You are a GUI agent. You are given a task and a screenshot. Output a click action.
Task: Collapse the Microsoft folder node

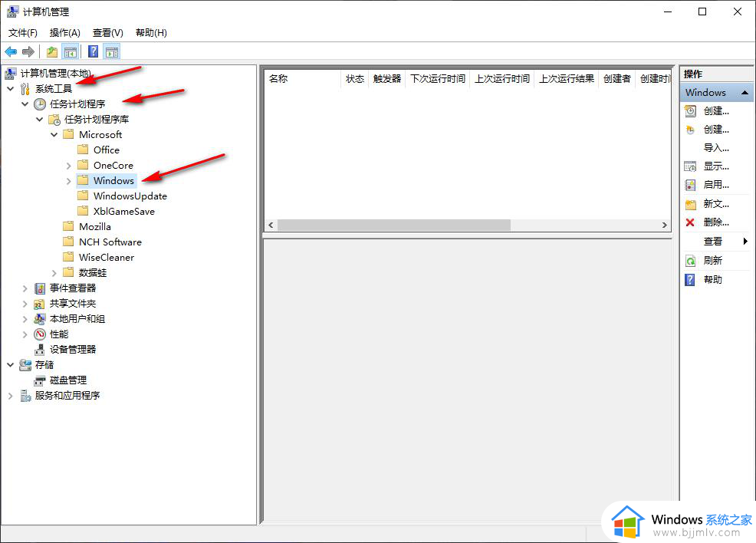pyautogui.click(x=54, y=135)
